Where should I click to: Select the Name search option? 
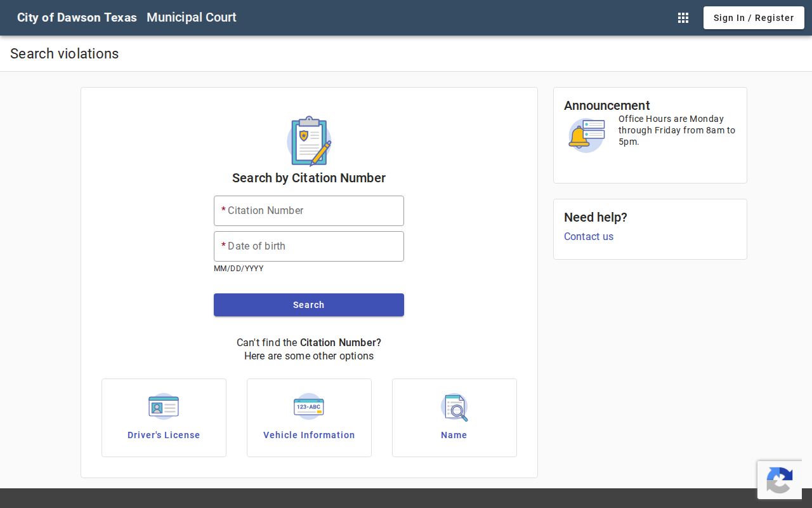click(454, 418)
